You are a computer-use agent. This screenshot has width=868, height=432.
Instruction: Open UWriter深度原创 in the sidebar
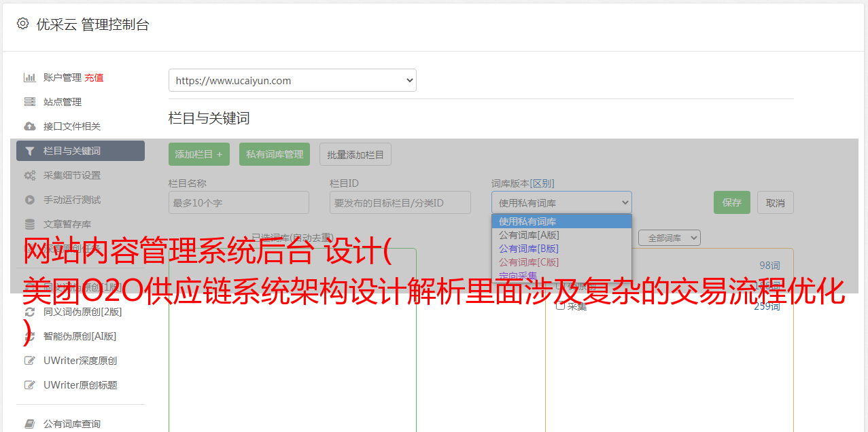click(x=80, y=361)
